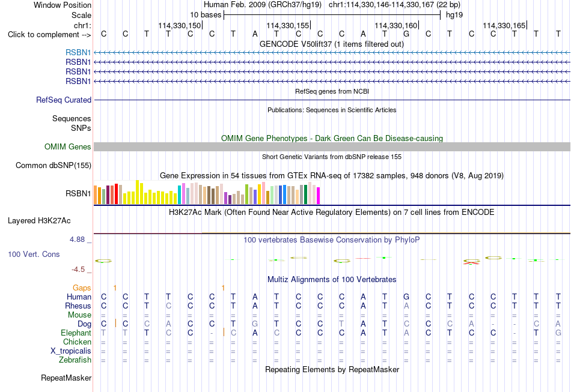Click position marker 114,330,160
The image size is (571, 392).
coord(396,25)
